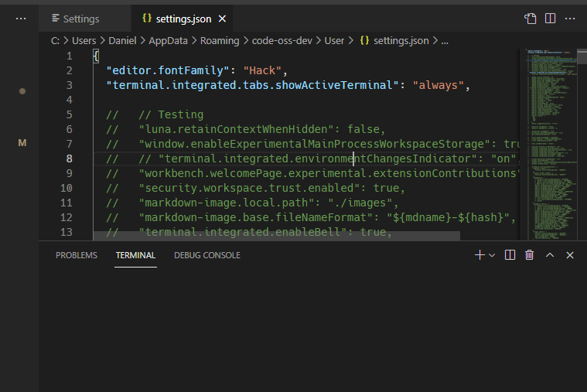Viewport: 587px width, 392px height.
Task: Click the User breadcrumb folder
Action: click(x=334, y=40)
